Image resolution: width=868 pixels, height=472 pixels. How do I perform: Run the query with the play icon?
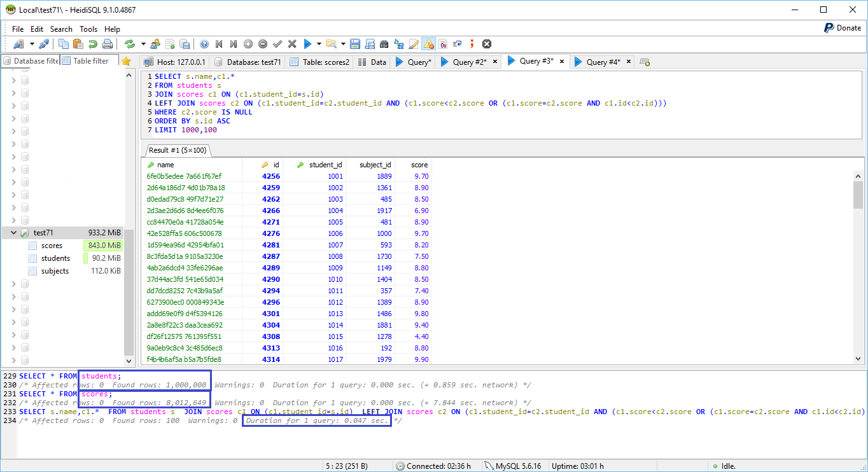click(x=307, y=44)
